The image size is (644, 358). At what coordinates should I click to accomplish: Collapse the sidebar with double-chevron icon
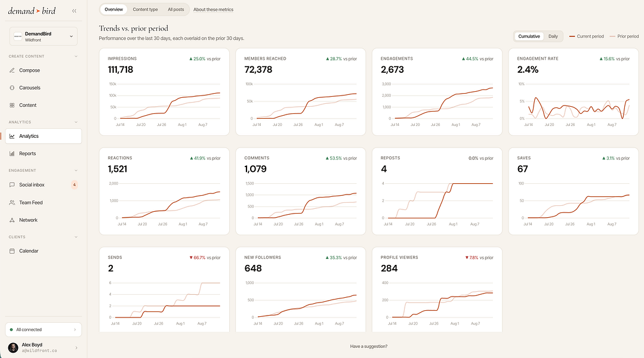(x=75, y=11)
